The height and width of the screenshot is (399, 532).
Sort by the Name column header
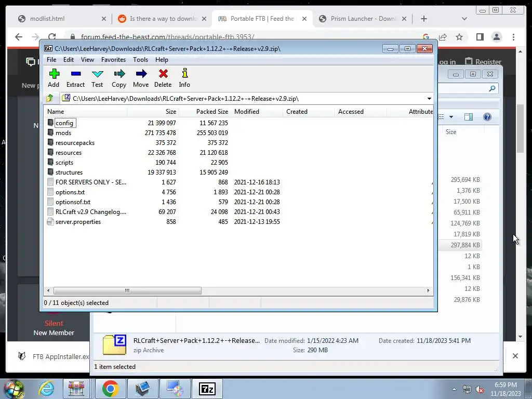[86, 112]
